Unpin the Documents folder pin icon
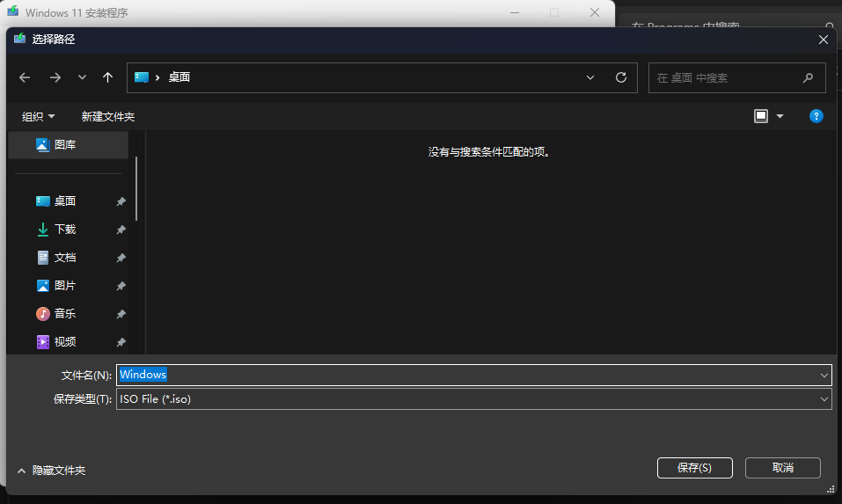 (121, 258)
